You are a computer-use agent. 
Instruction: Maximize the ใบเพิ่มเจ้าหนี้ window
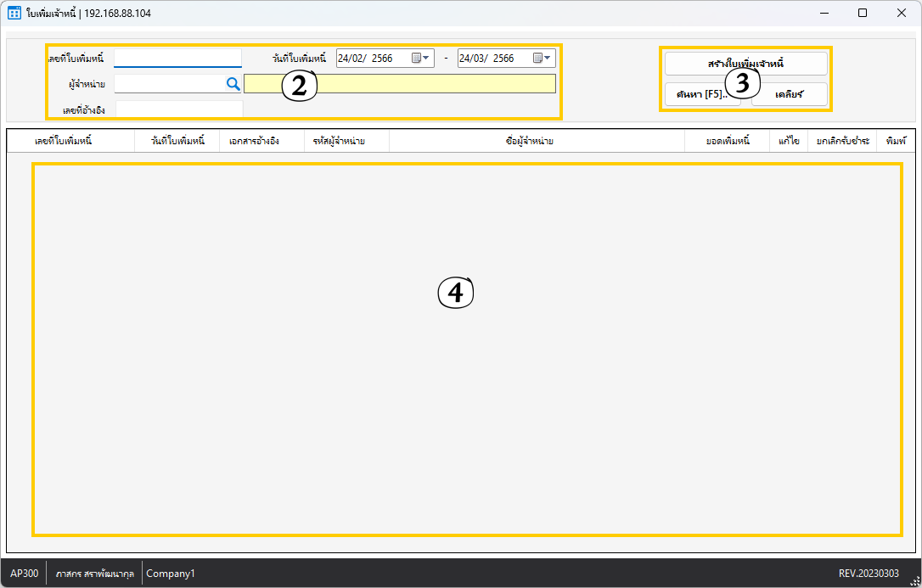(x=863, y=14)
